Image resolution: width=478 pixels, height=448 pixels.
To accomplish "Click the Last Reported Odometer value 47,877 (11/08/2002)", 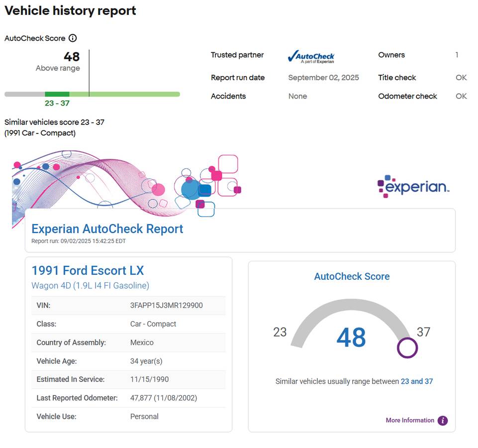I will click(164, 398).
